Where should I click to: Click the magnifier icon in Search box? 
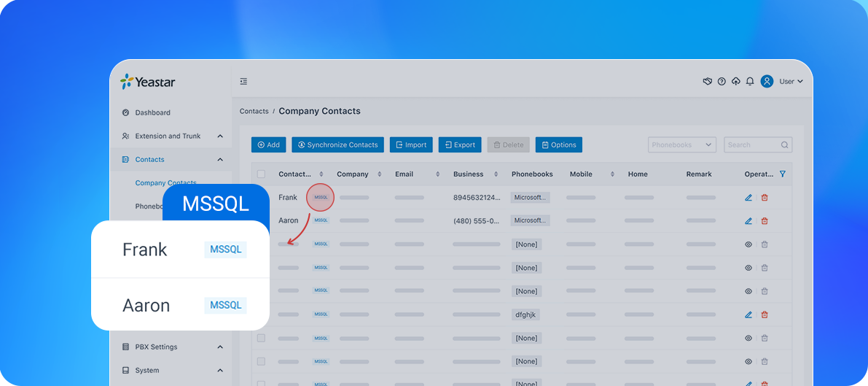[x=784, y=144]
